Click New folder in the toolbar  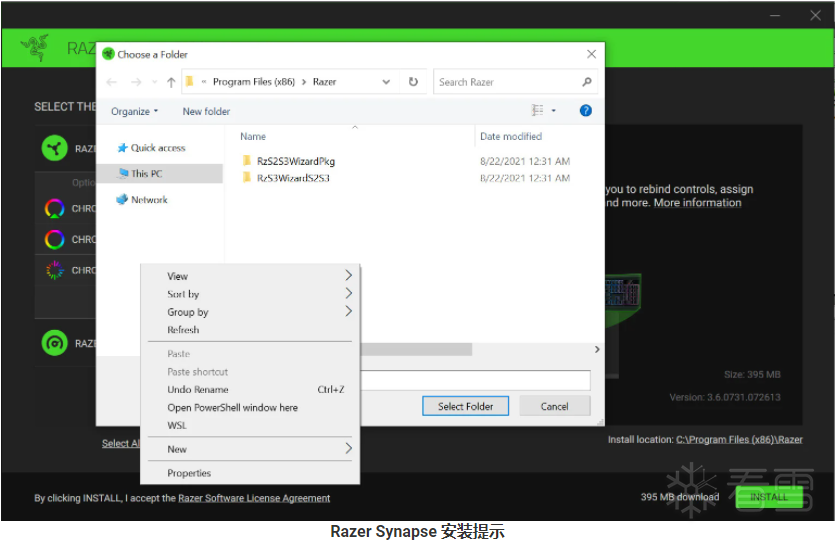coord(206,111)
